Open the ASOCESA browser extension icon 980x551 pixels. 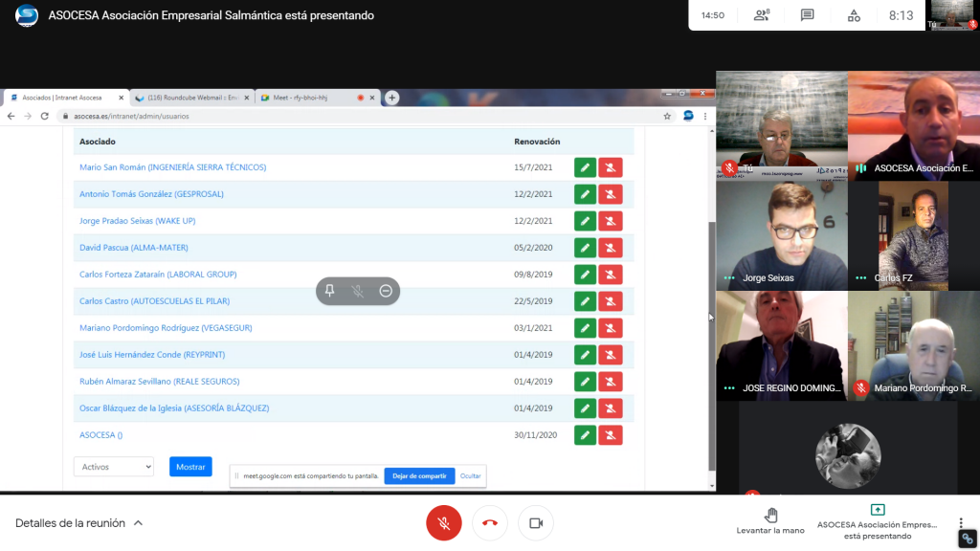tap(688, 116)
